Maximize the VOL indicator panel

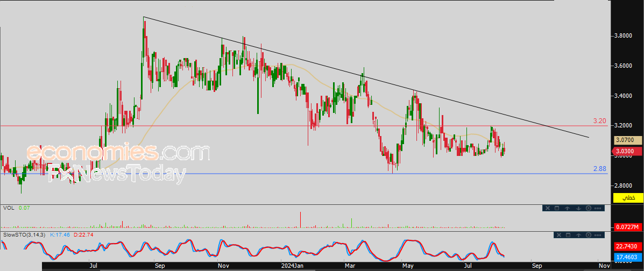pos(557,208)
